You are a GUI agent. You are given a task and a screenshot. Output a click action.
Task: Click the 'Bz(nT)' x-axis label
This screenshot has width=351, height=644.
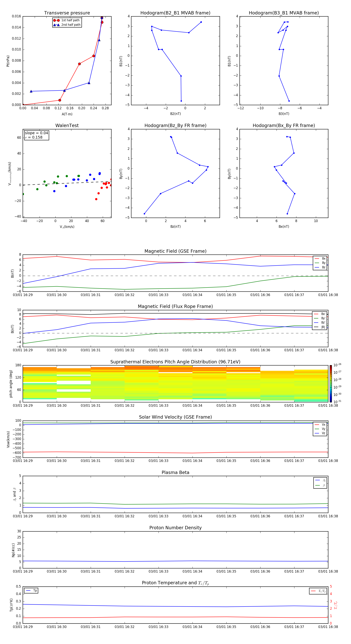tap(175, 227)
